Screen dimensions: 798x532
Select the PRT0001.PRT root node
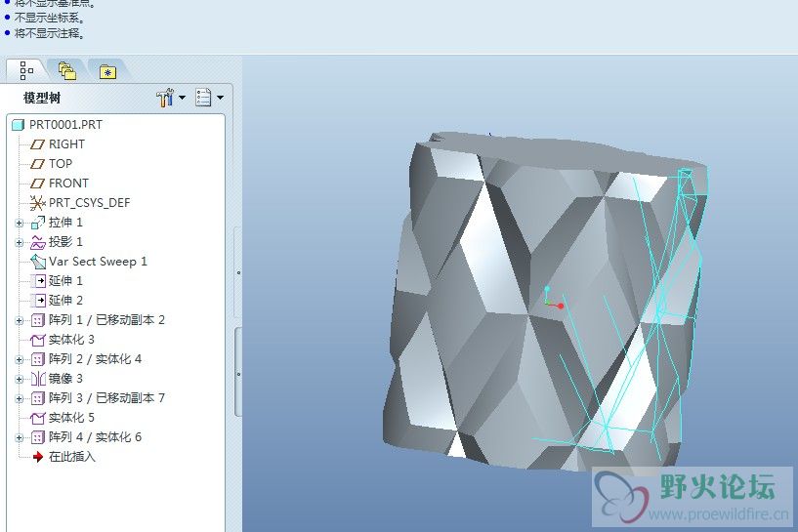point(65,125)
